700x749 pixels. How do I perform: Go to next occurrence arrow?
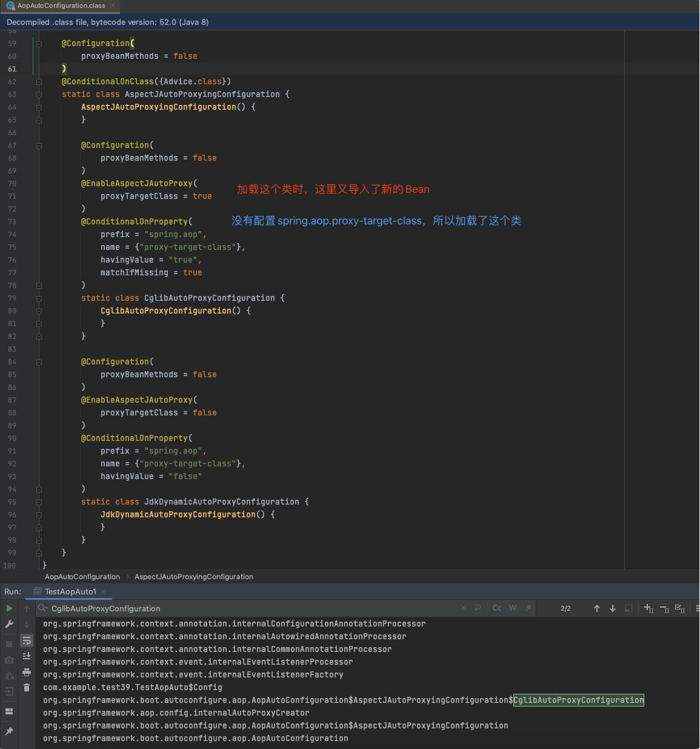(x=613, y=608)
